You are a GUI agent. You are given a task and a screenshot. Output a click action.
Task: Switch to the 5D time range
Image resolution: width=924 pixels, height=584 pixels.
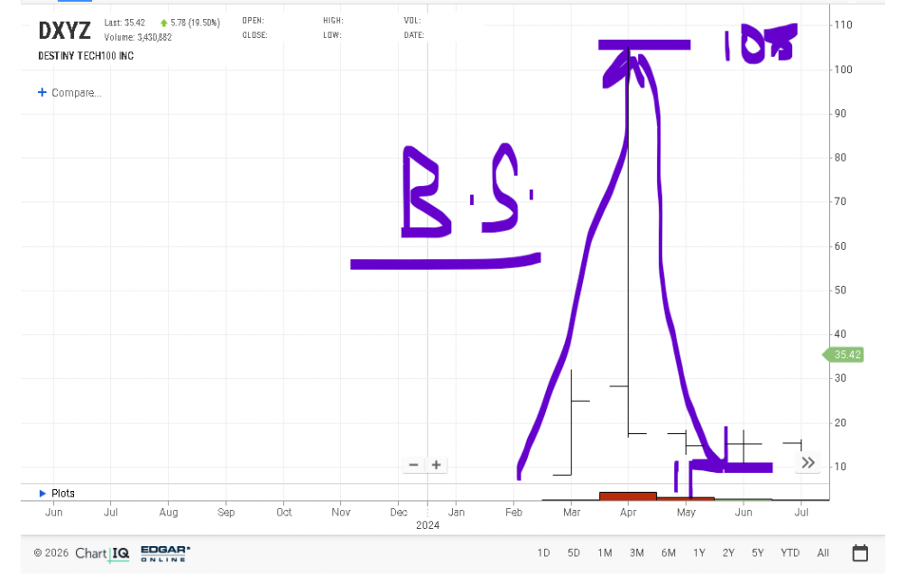coord(574,553)
